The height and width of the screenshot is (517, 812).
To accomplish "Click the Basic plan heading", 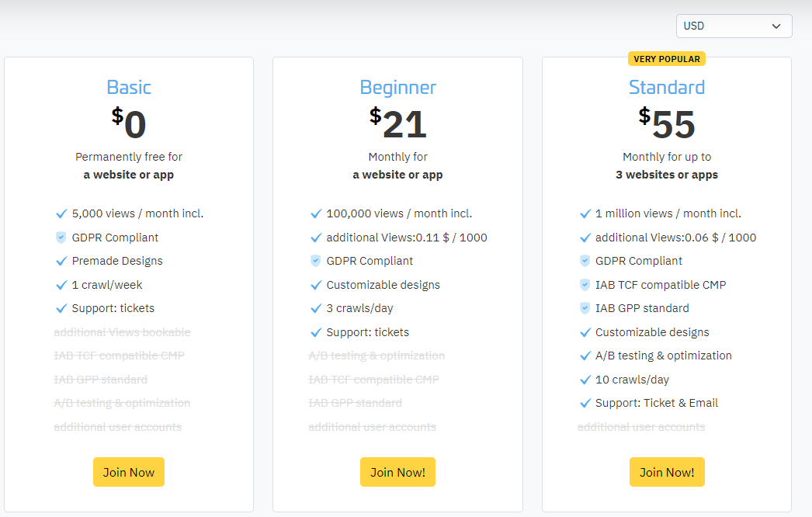I will pos(129,87).
